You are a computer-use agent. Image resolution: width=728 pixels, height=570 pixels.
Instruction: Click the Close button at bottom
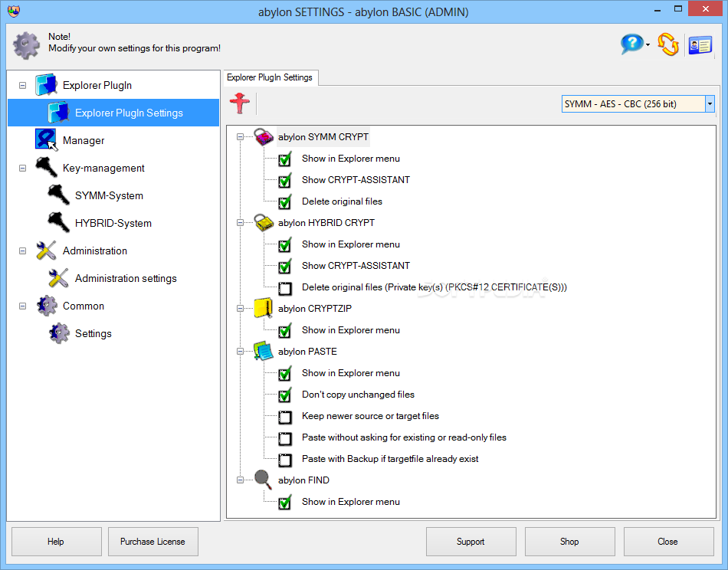668,542
